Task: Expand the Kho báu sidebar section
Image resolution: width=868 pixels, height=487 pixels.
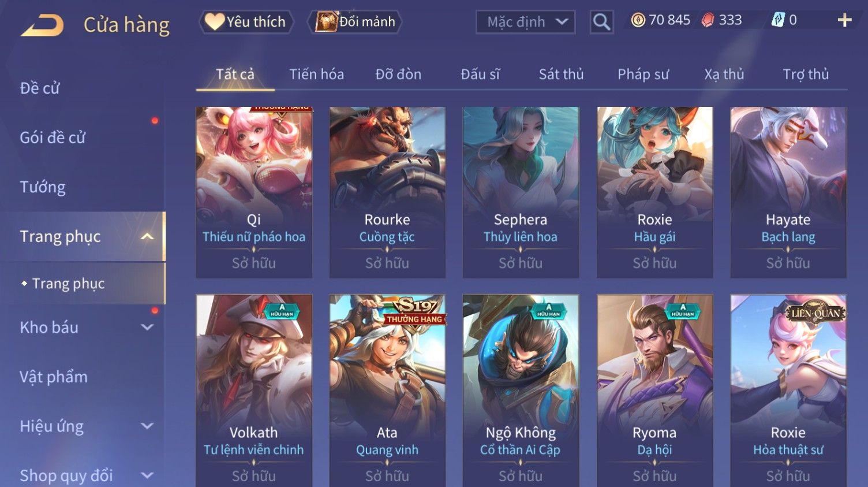Action: pyautogui.click(x=147, y=327)
